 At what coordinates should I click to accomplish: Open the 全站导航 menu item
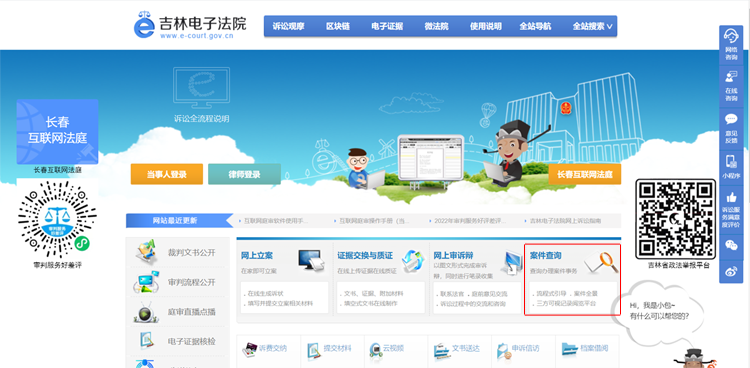pyautogui.click(x=535, y=26)
